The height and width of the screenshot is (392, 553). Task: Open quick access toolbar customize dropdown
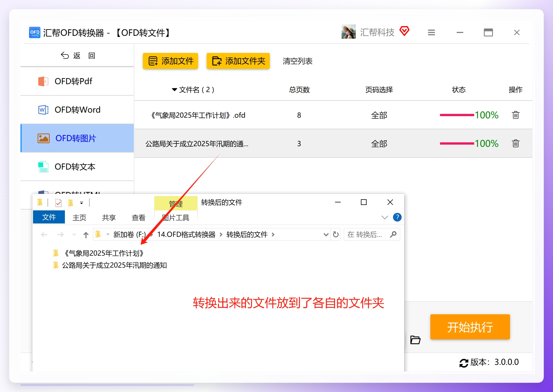click(x=81, y=203)
